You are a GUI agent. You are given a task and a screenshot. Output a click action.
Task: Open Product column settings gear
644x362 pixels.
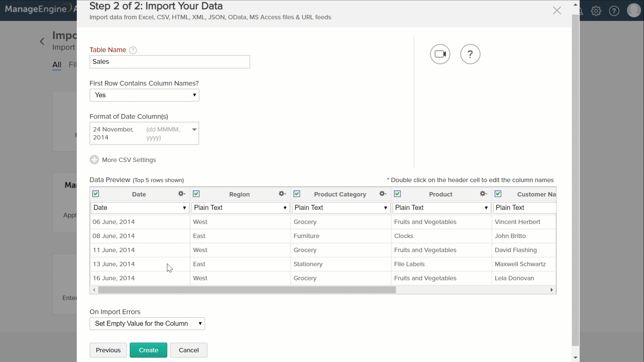[x=483, y=194]
